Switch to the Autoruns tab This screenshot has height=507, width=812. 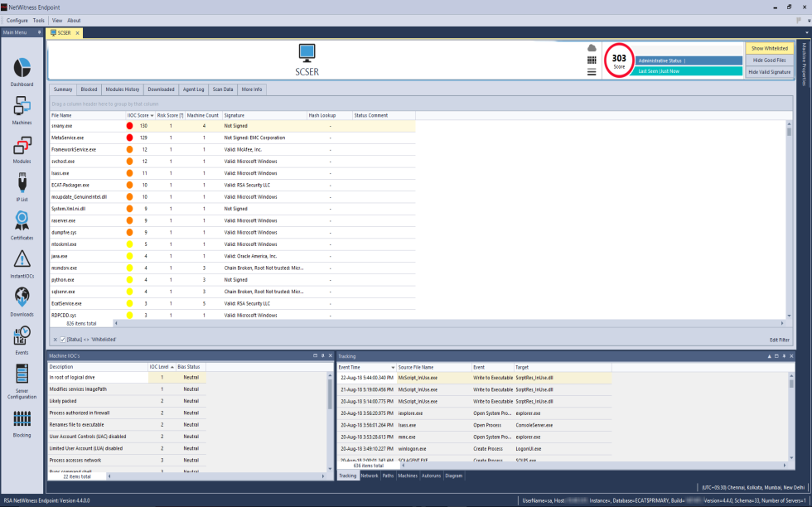431,476
